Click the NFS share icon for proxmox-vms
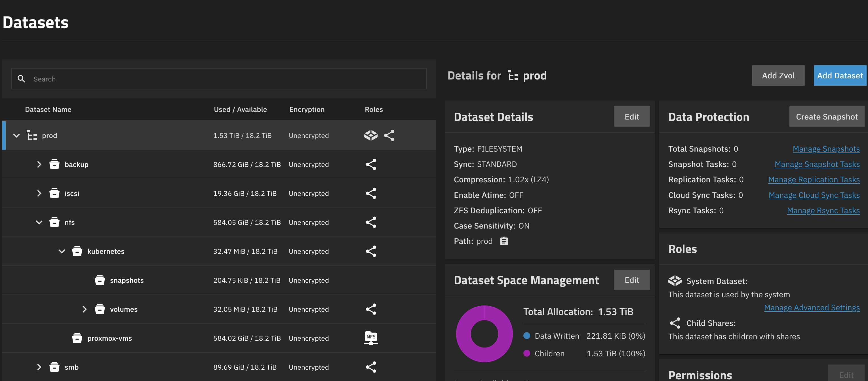 click(371, 338)
